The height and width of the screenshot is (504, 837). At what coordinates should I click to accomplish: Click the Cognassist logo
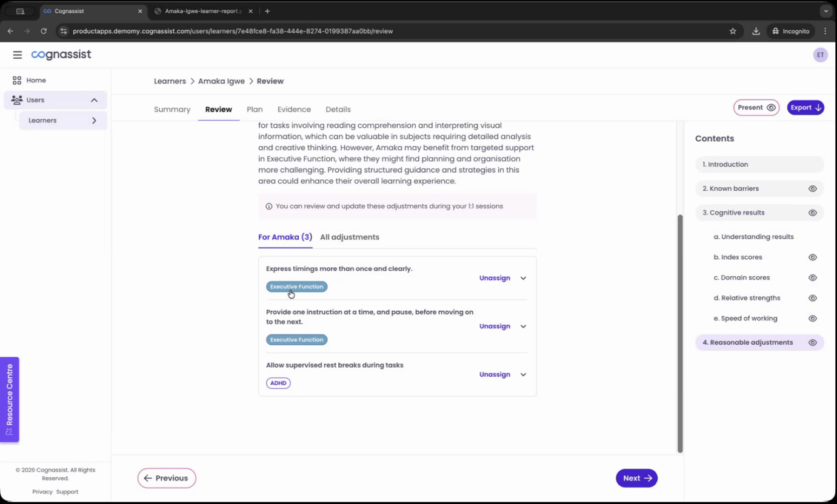coord(61,55)
